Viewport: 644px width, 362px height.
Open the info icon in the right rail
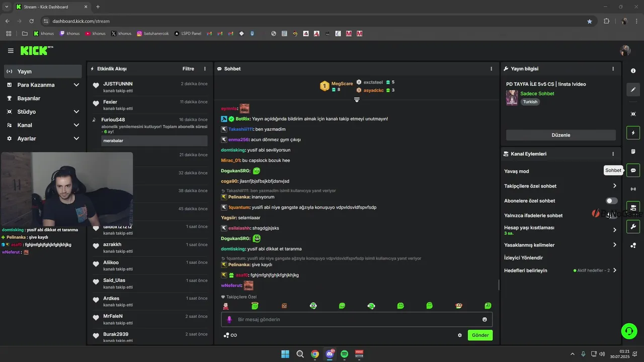pyautogui.click(x=633, y=71)
